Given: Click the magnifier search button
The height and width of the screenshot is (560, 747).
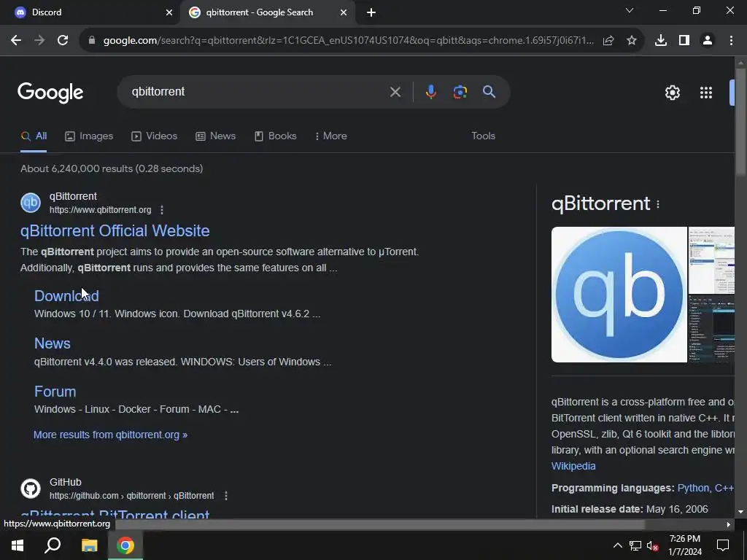Looking at the screenshot, I should point(489,91).
